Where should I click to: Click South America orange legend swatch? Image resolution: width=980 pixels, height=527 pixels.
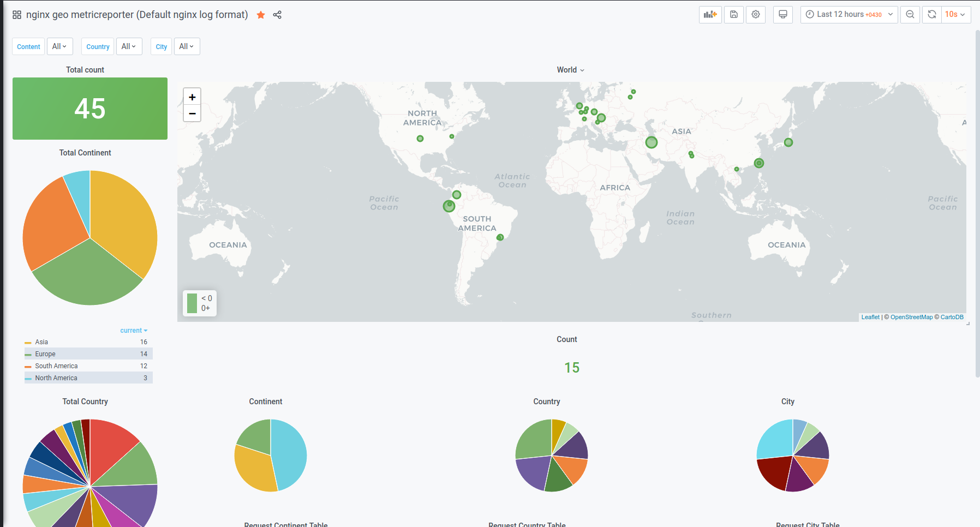pos(28,367)
